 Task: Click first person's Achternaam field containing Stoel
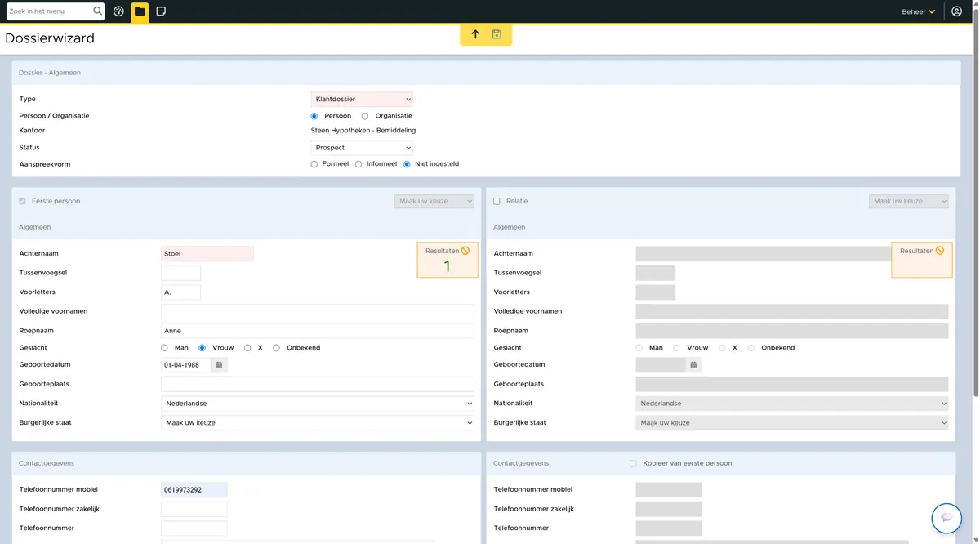click(207, 254)
